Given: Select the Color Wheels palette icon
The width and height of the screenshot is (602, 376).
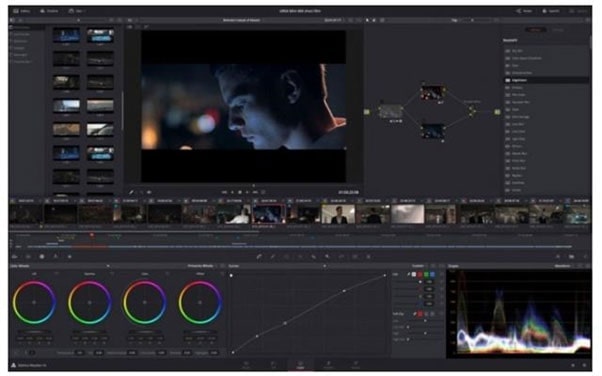Looking at the screenshot, I should click(x=42, y=256).
